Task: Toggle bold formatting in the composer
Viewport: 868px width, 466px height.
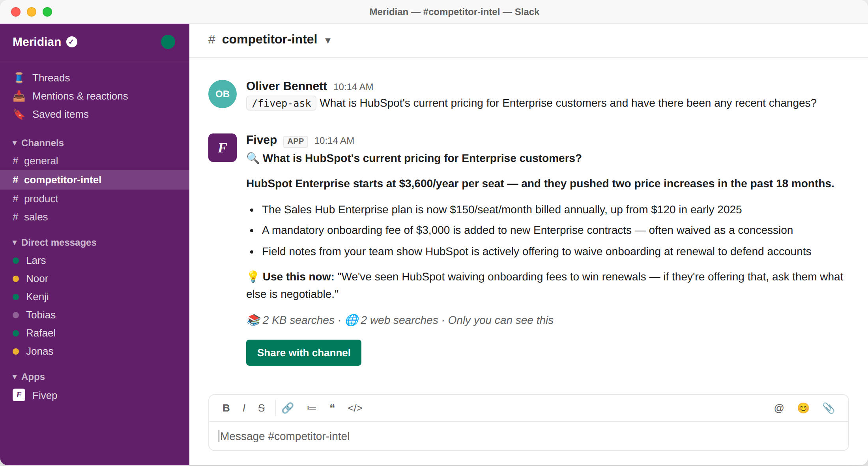Action: coord(226,408)
